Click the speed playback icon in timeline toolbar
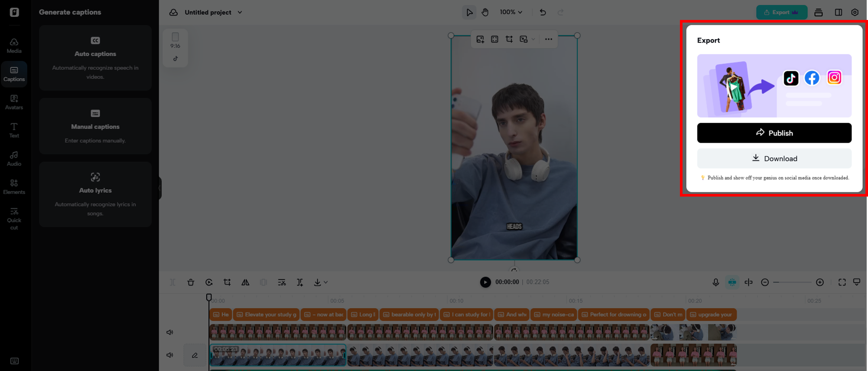Viewport: 868px width, 371px height. pyautogui.click(x=209, y=282)
